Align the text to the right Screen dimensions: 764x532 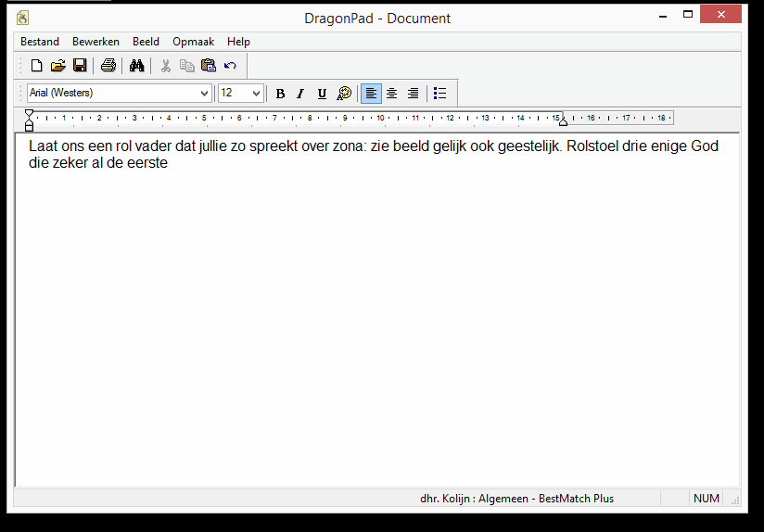414,94
